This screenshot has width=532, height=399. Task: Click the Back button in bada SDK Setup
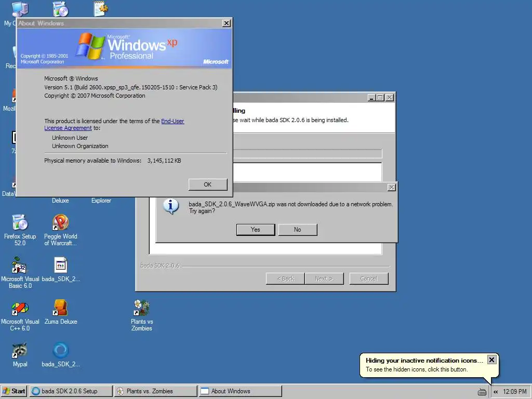tap(285, 278)
